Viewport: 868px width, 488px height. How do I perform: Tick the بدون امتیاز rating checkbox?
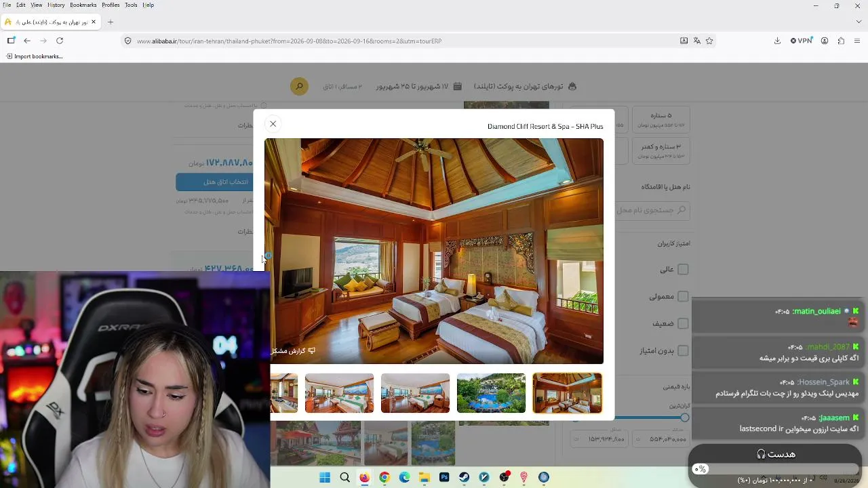(x=683, y=350)
